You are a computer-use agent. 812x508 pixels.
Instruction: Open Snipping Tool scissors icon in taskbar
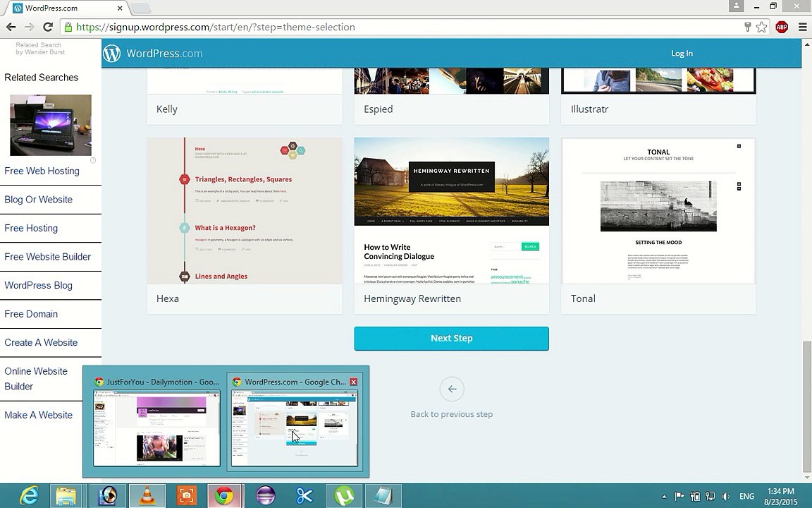(x=304, y=495)
